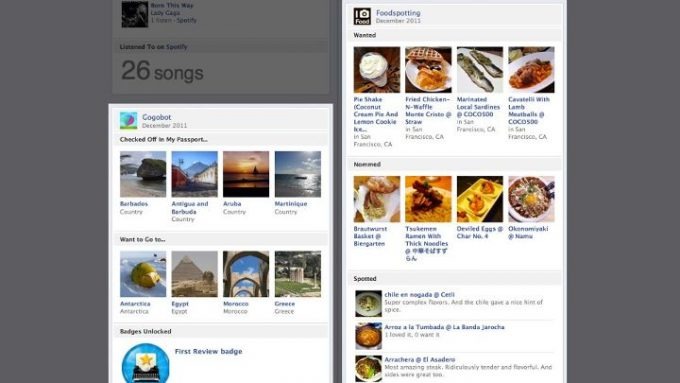Select the Egypt pyramid thumbnail
This screenshot has width=680, height=383.
click(194, 274)
